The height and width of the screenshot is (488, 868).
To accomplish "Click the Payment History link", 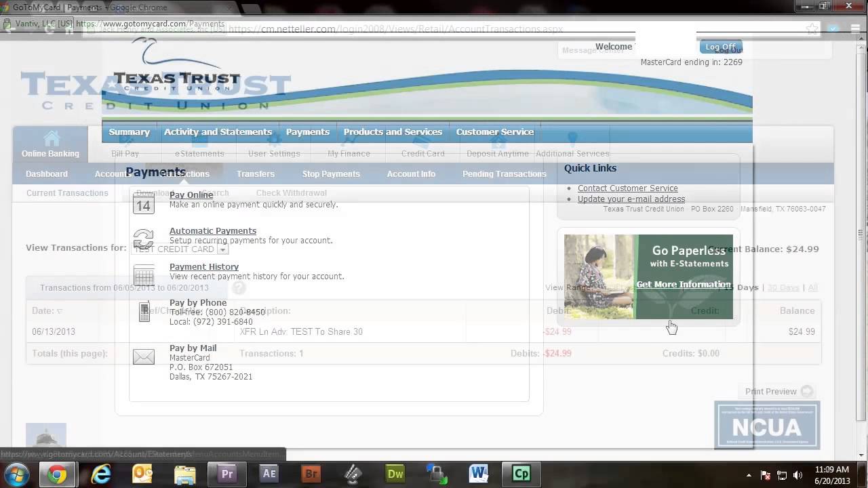I will point(204,267).
